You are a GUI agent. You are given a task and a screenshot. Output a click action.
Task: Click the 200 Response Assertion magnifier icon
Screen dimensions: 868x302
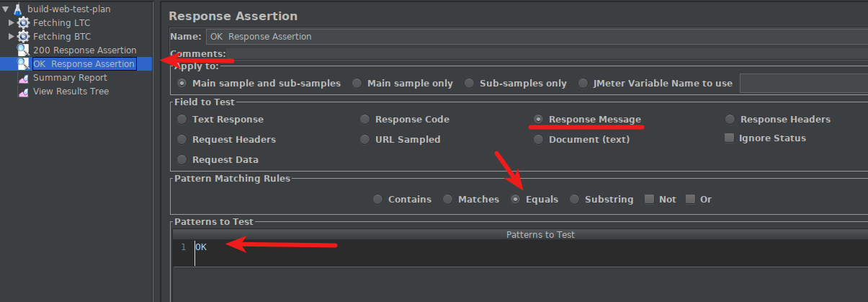click(23, 50)
